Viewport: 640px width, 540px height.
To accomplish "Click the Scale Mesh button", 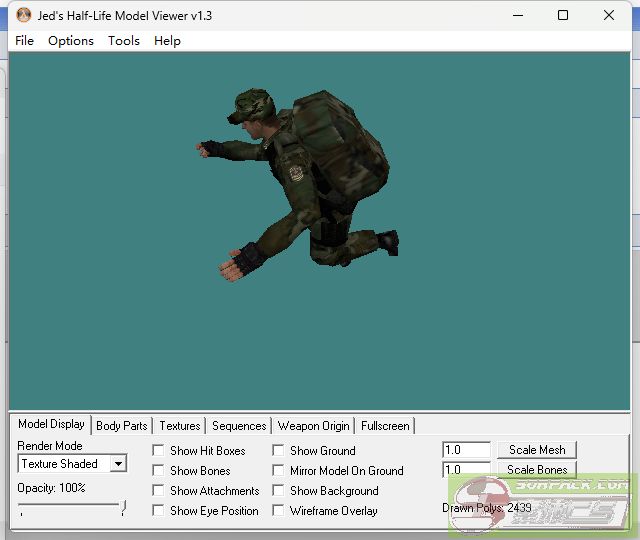I will [536, 450].
